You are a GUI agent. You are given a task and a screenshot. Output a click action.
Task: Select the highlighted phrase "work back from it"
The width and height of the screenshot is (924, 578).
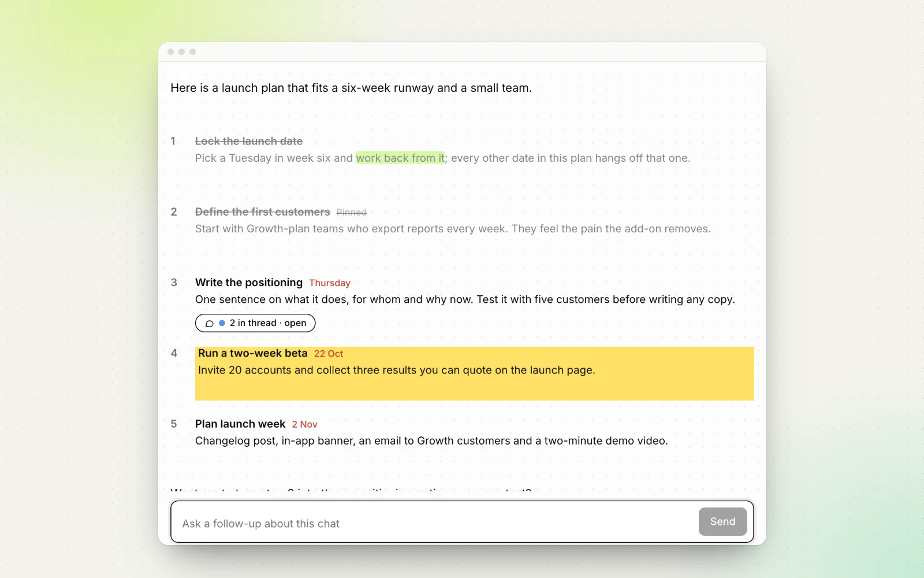(x=400, y=158)
